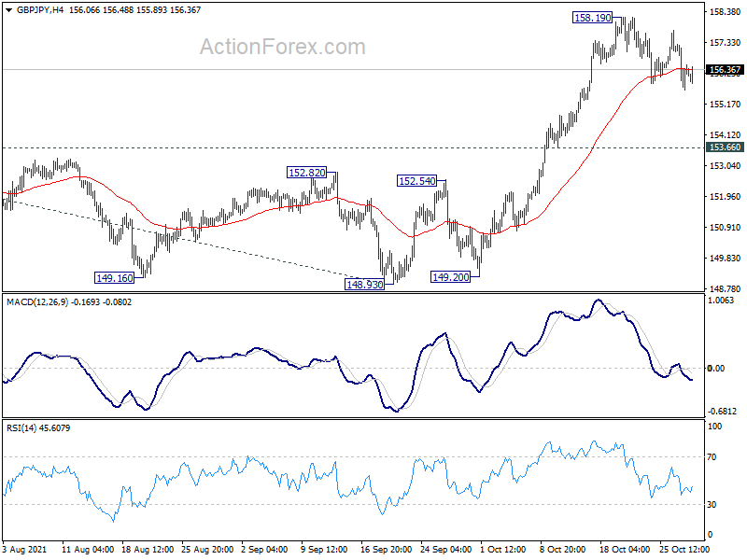
Task: Click the 149.200 price low label
Action: (x=450, y=276)
